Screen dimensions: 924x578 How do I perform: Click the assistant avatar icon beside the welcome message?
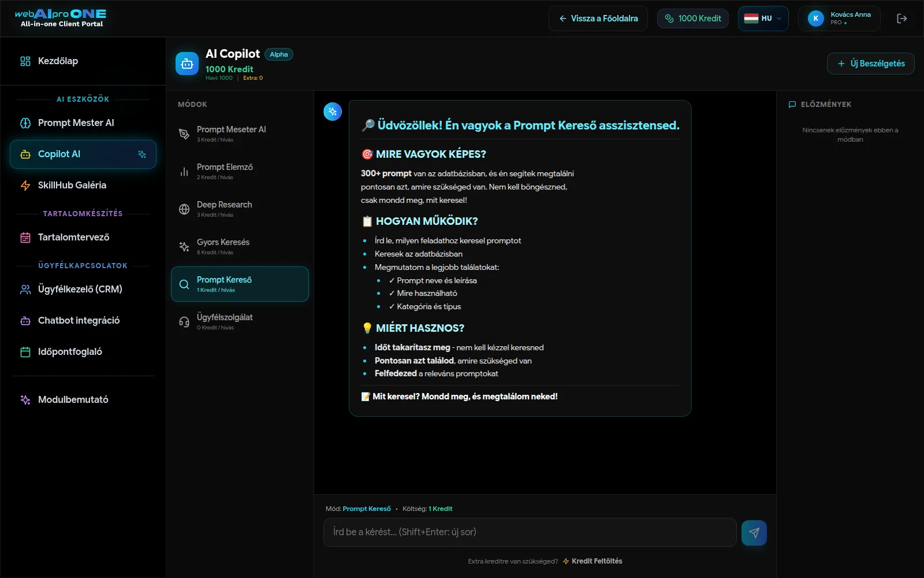(x=333, y=112)
